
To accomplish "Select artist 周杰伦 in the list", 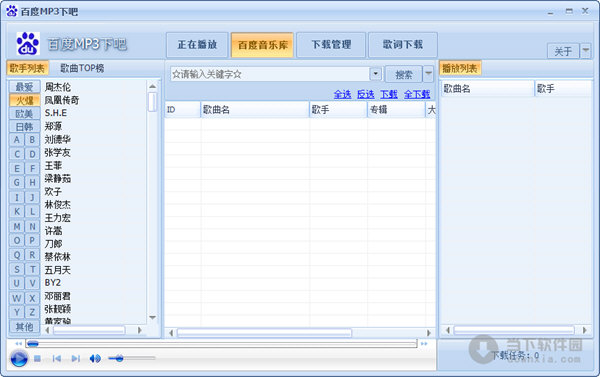I will coord(58,87).
